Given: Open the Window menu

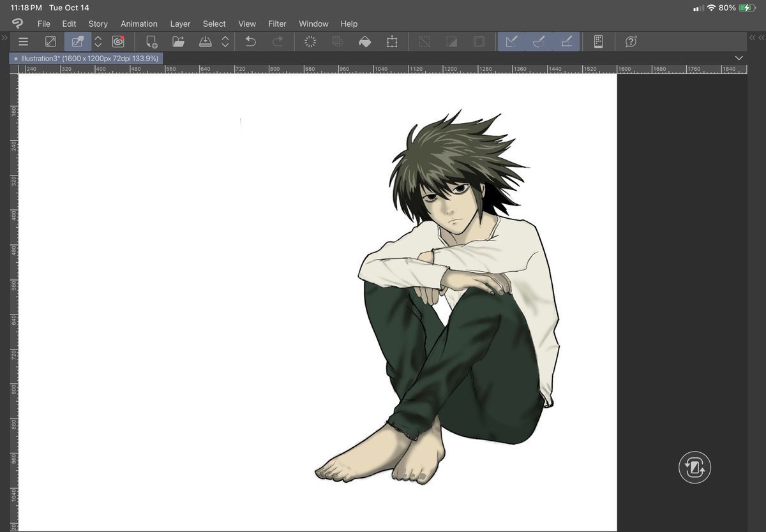Looking at the screenshot, I should pos(313,24).
